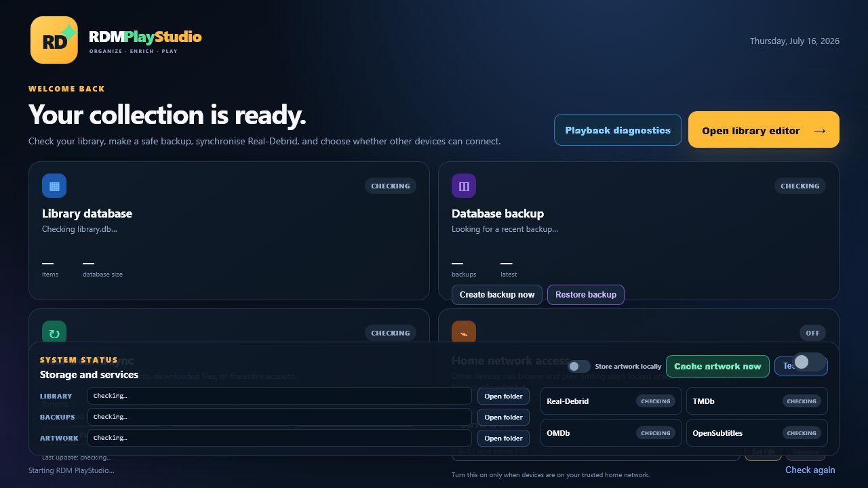The image size is (868, 488).
Task: Click the 'latest' backup label
Action: pos(509,274)
